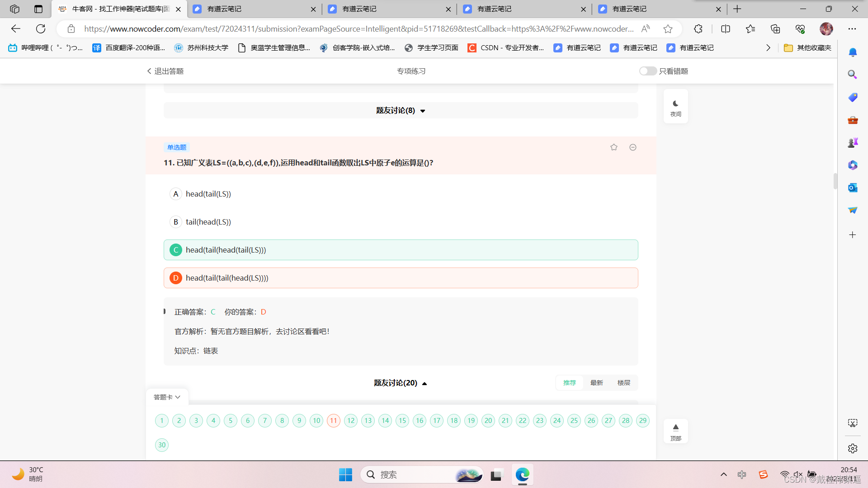Refresh the browser page

click(x=41, y=29)
